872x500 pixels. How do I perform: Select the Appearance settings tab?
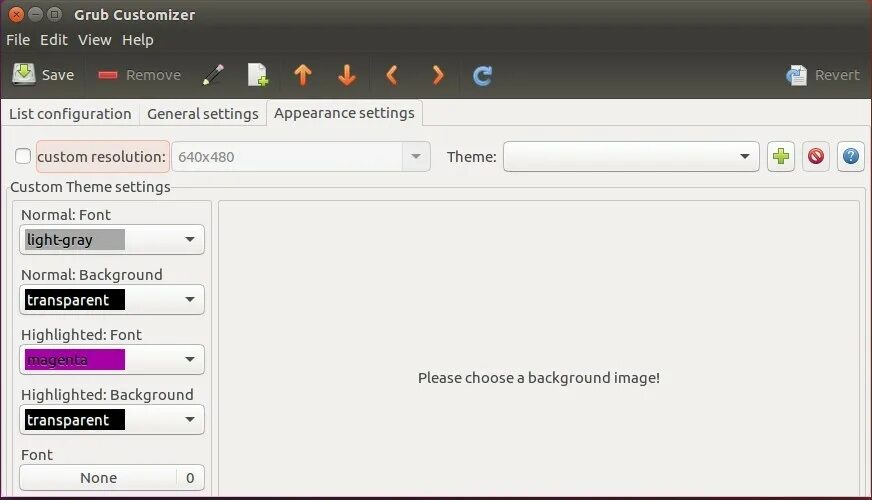(344, 113)
